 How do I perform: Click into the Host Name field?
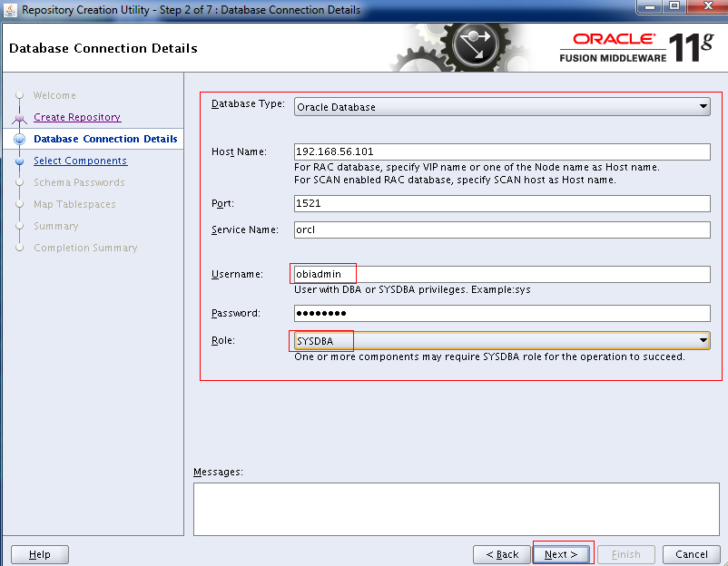502,151
